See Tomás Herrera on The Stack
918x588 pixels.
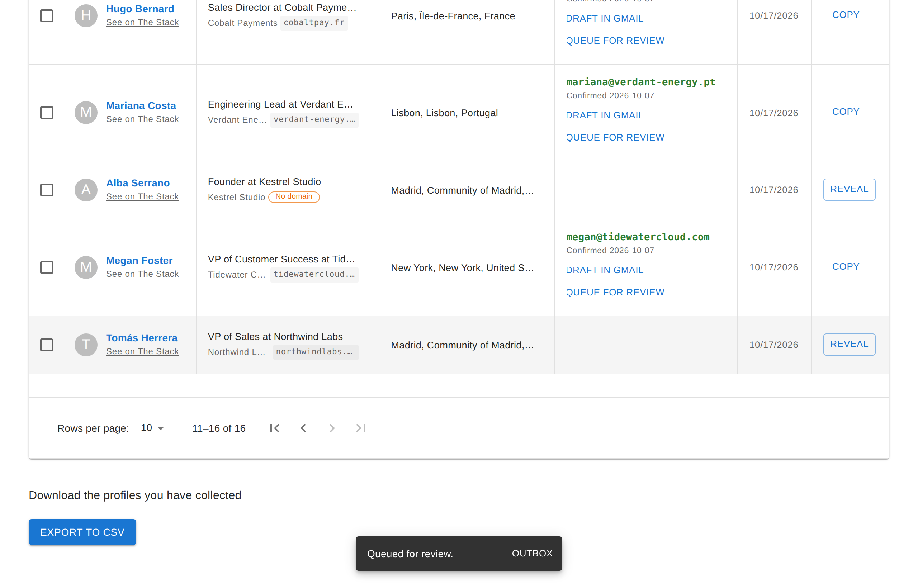point(142,351)
